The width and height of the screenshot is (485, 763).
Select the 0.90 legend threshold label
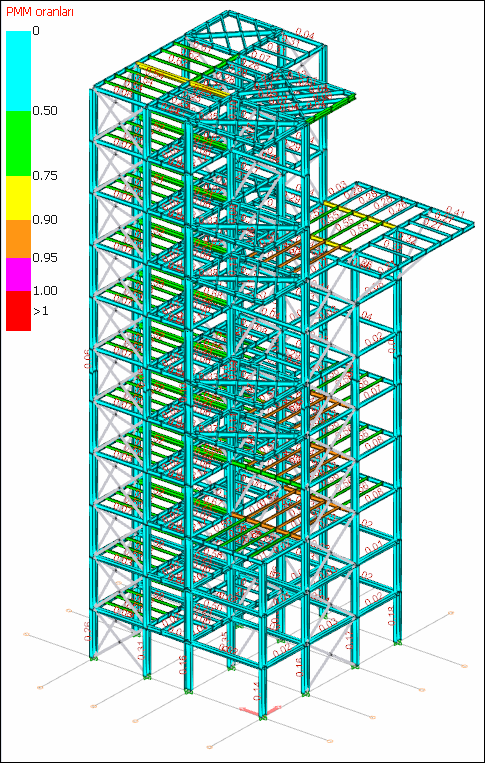tap(44, 219)
